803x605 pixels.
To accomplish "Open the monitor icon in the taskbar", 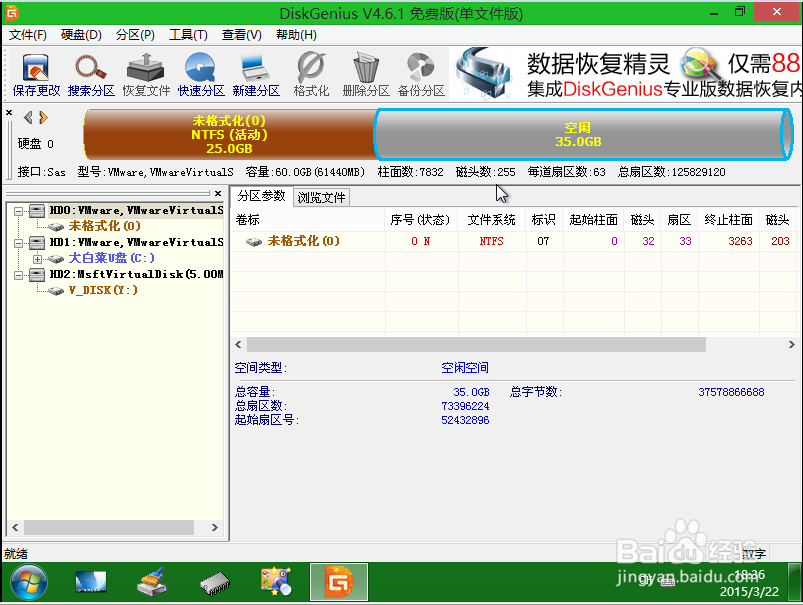I will pos(91,582).
